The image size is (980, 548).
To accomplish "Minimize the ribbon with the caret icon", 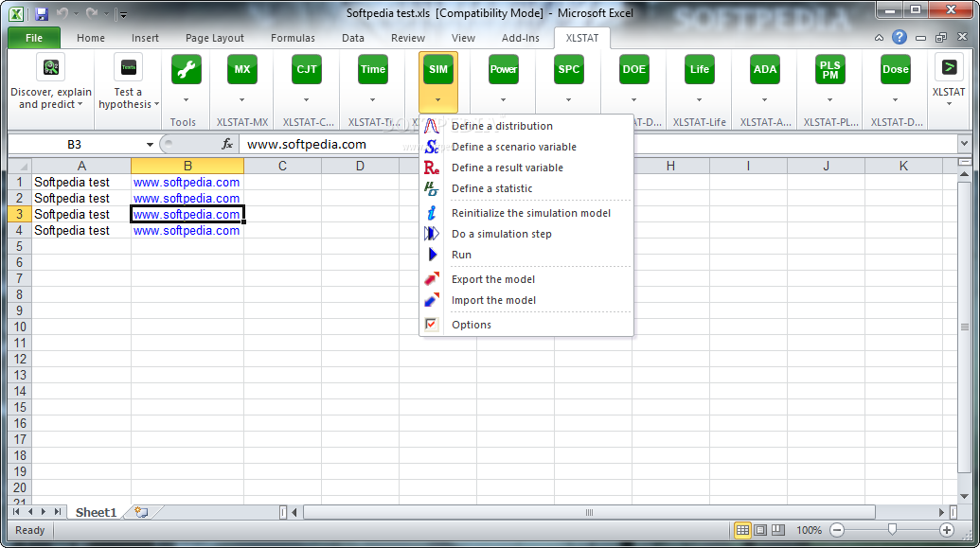I will pos(879,38).
